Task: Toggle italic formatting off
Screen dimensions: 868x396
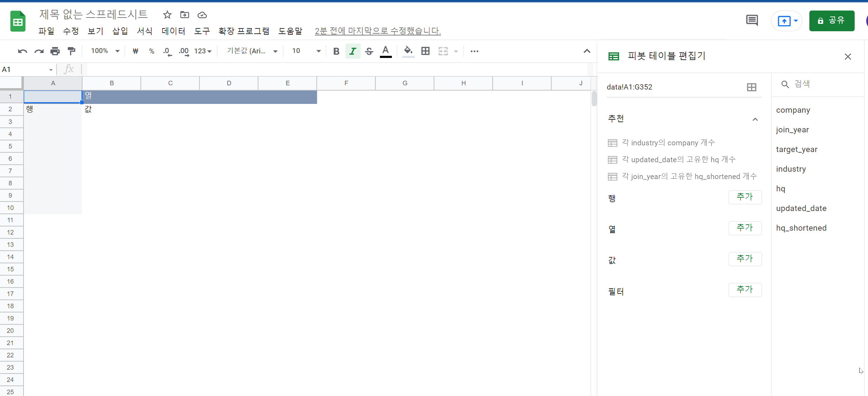Action: [353, 51]
